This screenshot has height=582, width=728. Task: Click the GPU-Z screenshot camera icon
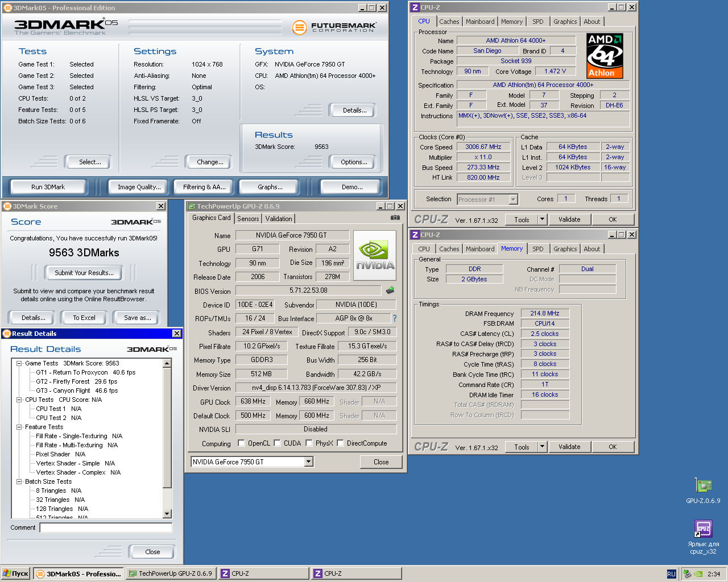[x=395, y=218]
